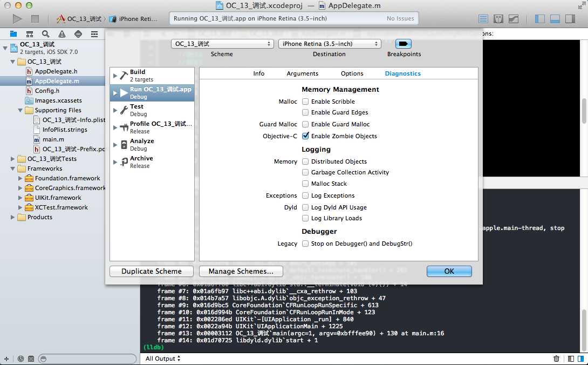This screenshot has width=588, height=365.
Task: Switch to the Arguments tab
Action: 302,73
